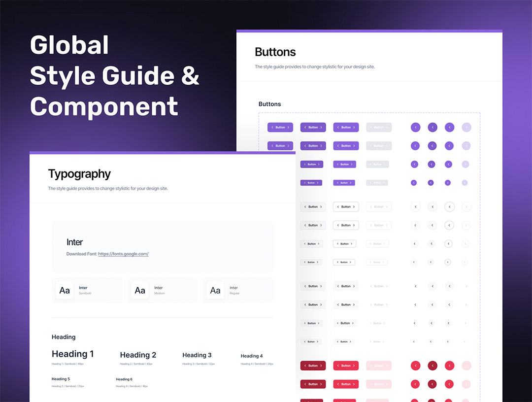Click the leftmost purple Button in the top row
Screen dimensions: 532x402
click(x=280, y=127)
